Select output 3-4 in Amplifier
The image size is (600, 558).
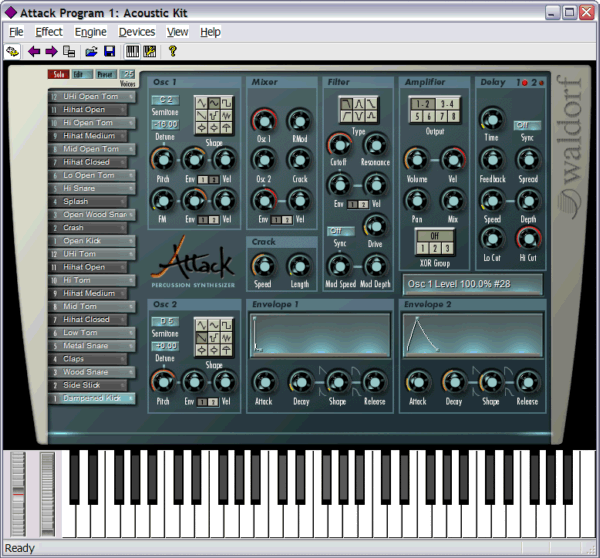[447, 104]
